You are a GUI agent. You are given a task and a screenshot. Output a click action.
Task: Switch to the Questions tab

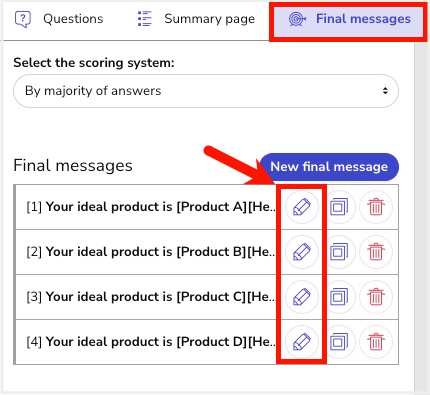(59, 19)
